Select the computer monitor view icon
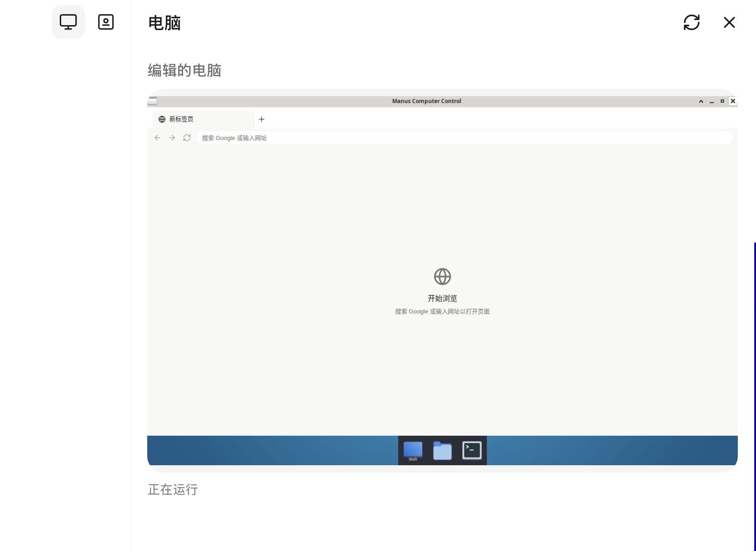Screen dimensions: 756x551 click(68, 22)
